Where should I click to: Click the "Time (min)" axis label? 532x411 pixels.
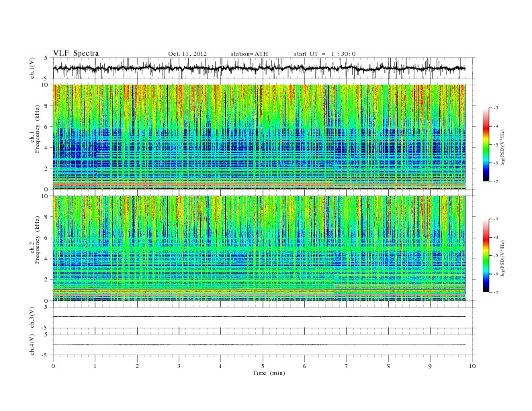click(269, 373)
